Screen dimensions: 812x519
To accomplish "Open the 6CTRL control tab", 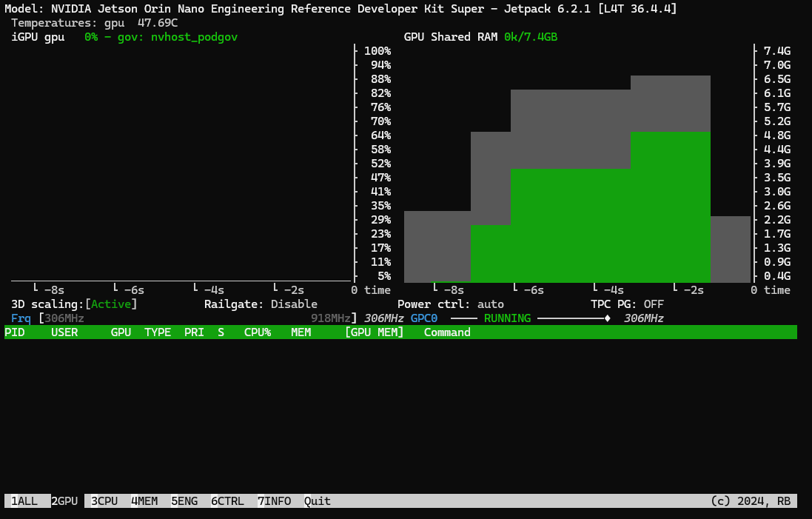I will pyautogui.click(x=227, y=501).
